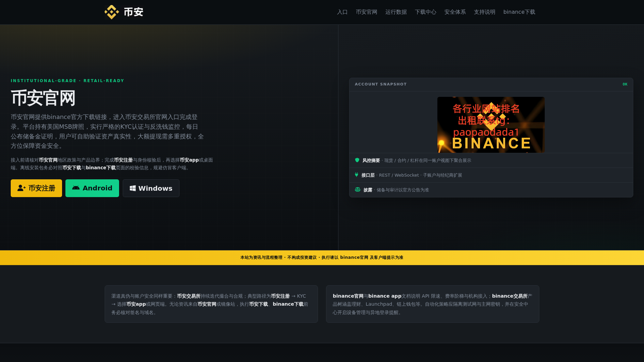Click the INSTITUTIONAL-GRADE · RETAIL-READY tagline

[x=67, y=81]
